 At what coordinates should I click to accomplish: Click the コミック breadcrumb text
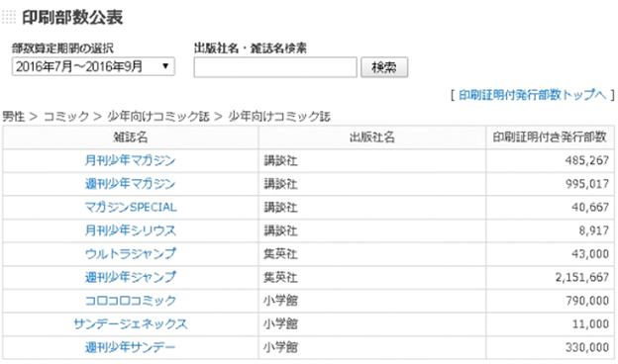pos(66,117)
